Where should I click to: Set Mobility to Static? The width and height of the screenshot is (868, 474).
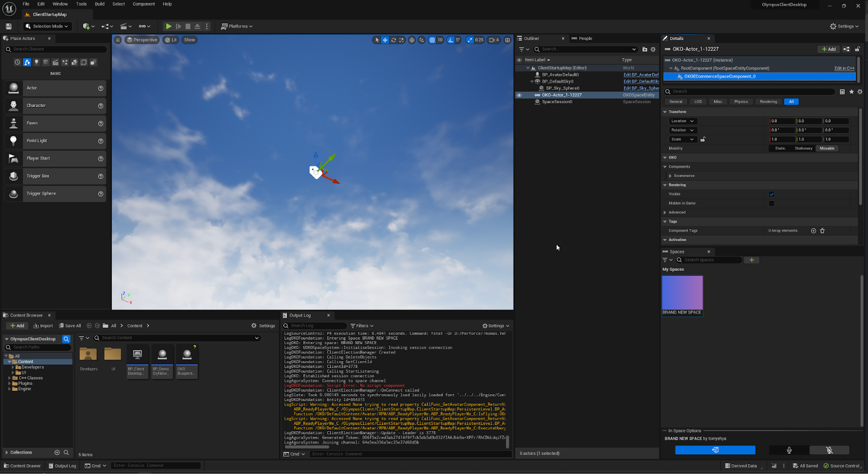tap(780, 148)
